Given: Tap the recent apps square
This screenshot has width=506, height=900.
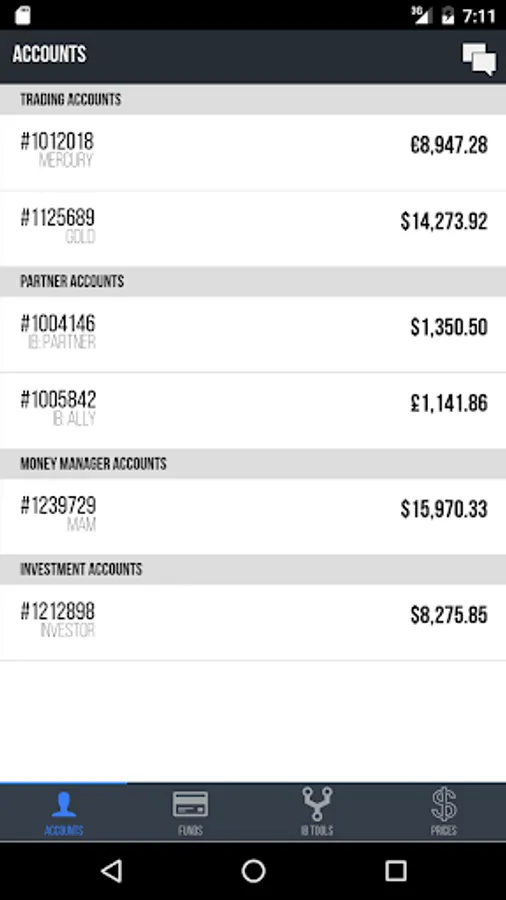Looking at the screenshot, I should coord(395,871).
